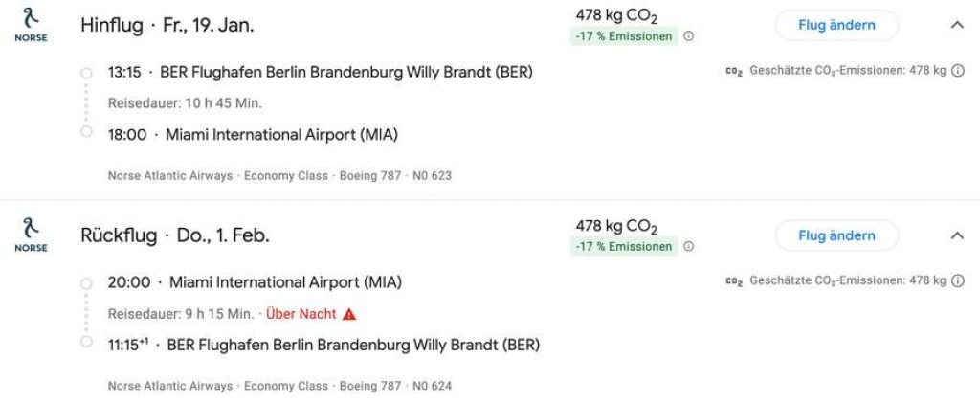
Task: Open info icon beside Rückflug -17 % Emissionen
Action: pos(689,247)
